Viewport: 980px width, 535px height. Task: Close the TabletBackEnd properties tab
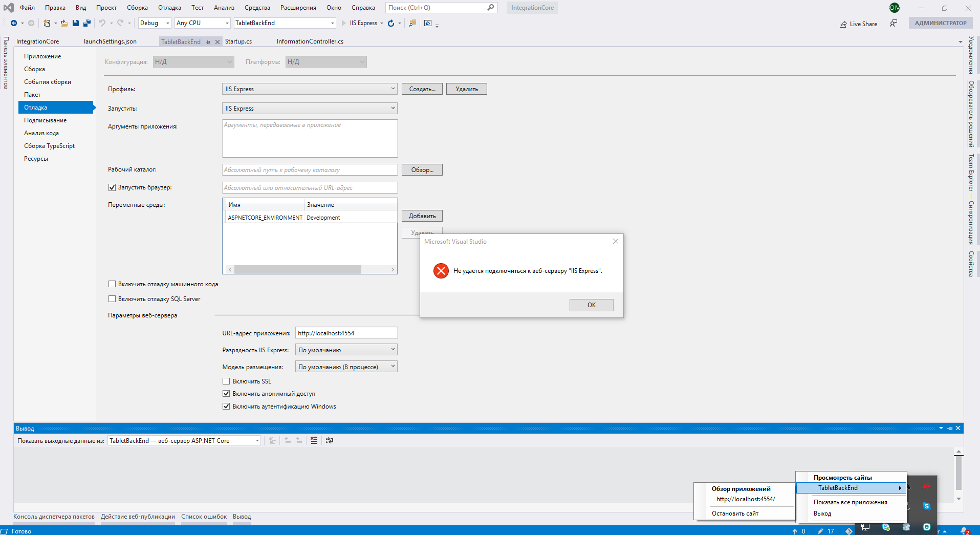[217, 42]
